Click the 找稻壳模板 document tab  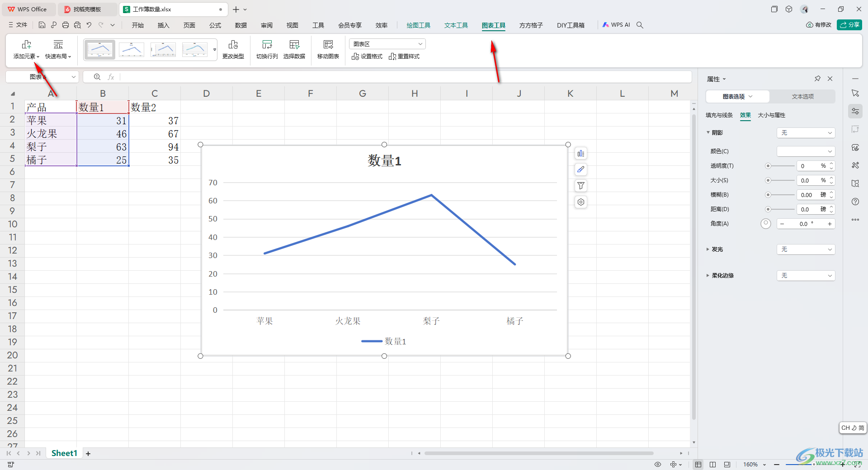(x=87, y=9)
